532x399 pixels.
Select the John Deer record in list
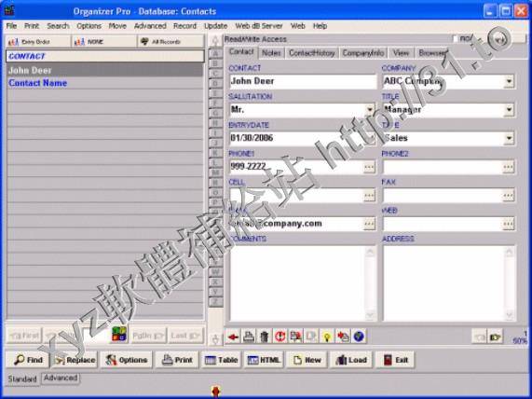point(105,70)
